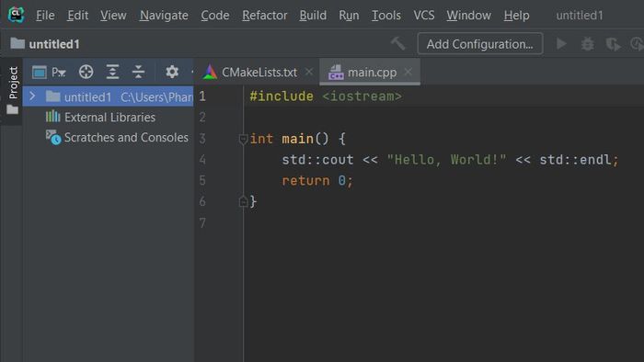Select Scratches and Consoles item

coord(126,137)
